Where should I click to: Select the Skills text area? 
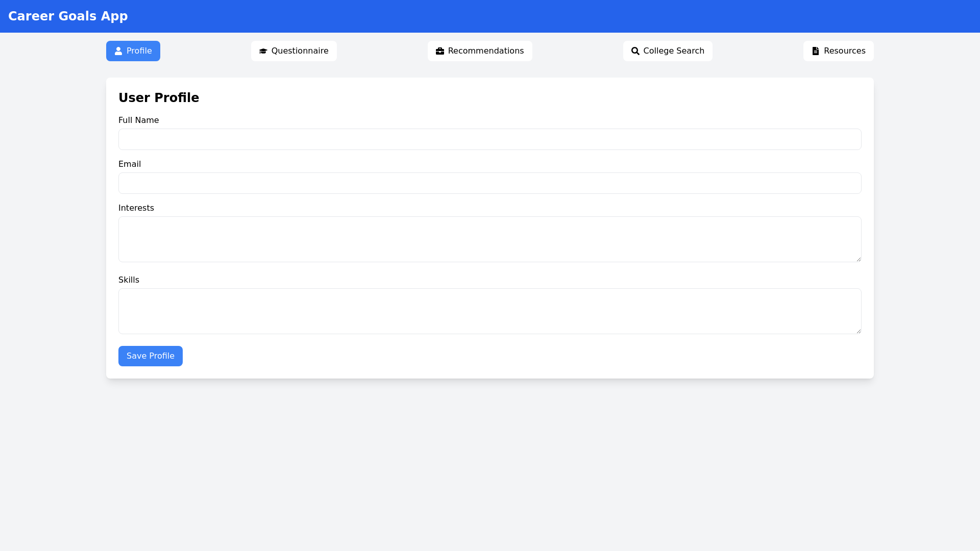coord(489,311)
